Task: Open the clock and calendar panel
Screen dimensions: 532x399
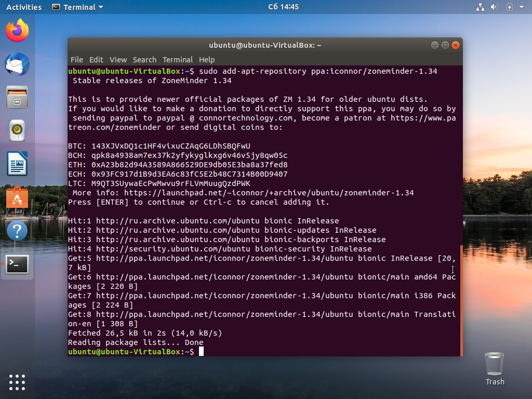Action: [x=283, y=7]
